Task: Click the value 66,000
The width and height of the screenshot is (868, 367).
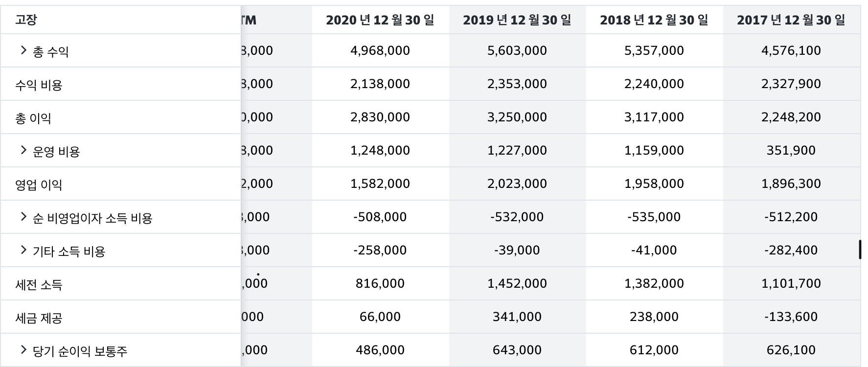Action: coord(380,317)
